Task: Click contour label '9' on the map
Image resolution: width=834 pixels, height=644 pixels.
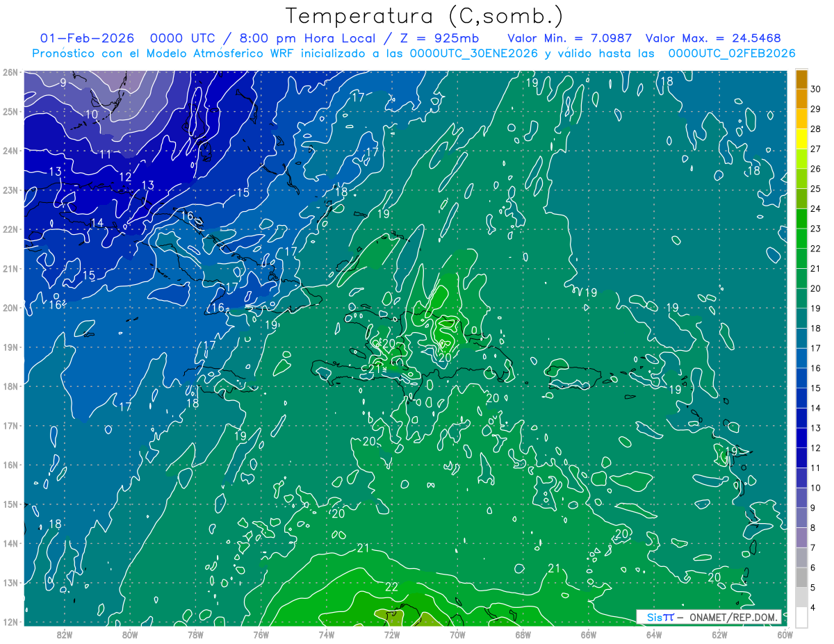Action: [x=63, y=83]
